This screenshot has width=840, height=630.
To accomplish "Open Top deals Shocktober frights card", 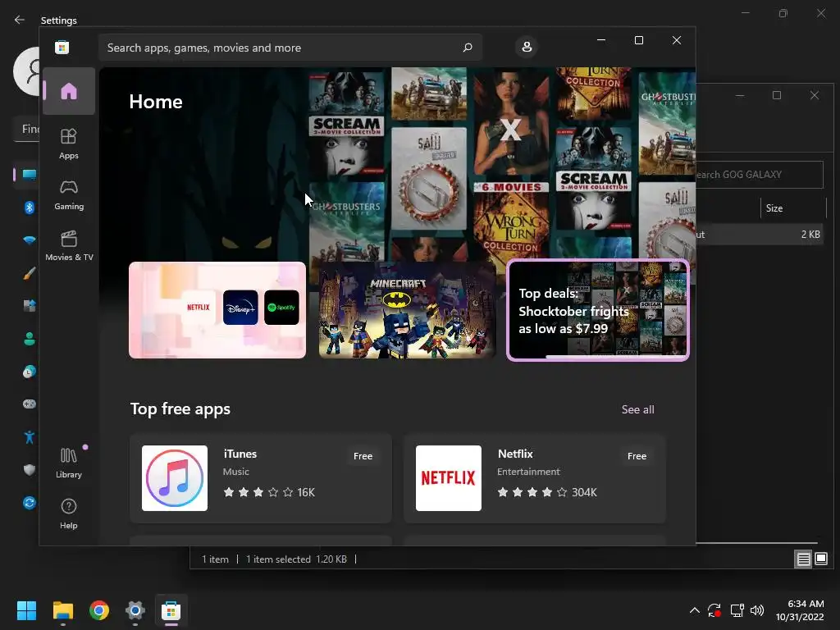I will click(598, 310).
